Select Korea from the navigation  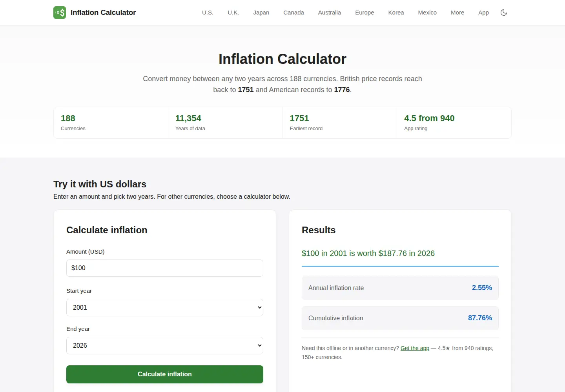click(396, 13)
